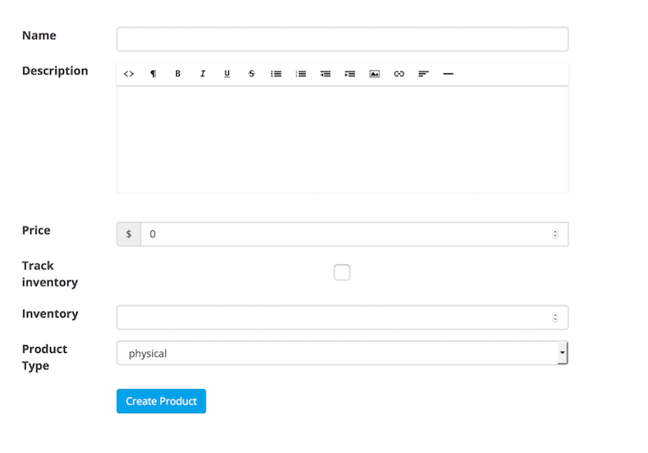
Task: Insert an image into description
Action: pyautogui.click(x=374, y=74)
